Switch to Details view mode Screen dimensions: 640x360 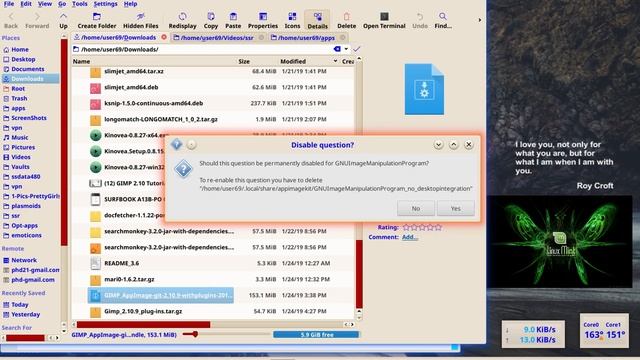tap(317, 20)
